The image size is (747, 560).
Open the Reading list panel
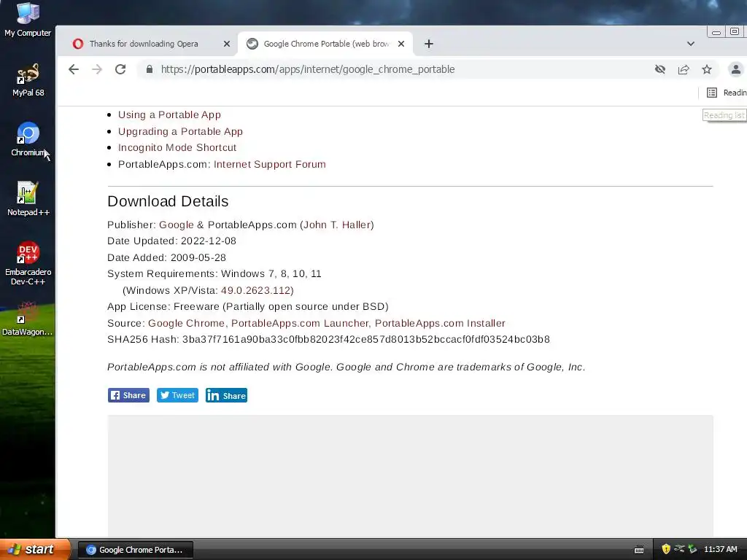pos(726,93)
